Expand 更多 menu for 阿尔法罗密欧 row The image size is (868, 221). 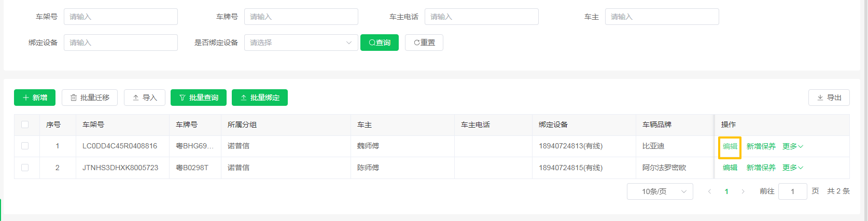point(792,168)
